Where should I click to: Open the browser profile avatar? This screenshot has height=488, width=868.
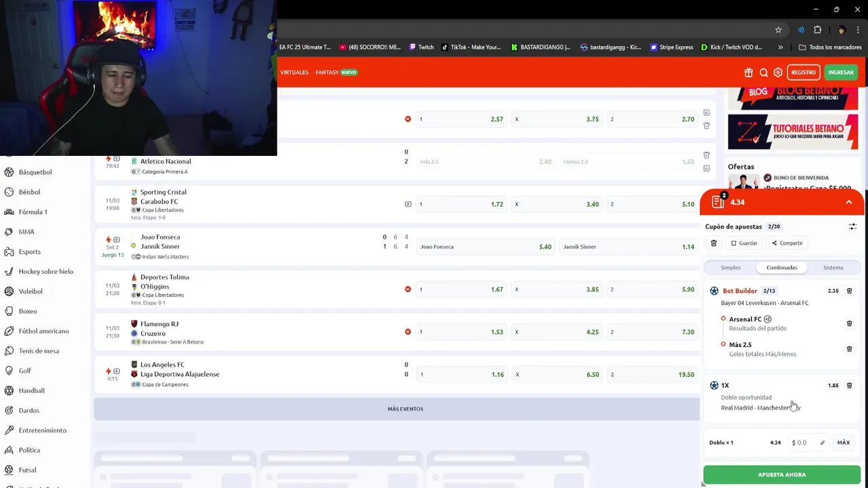coord(842,30)
